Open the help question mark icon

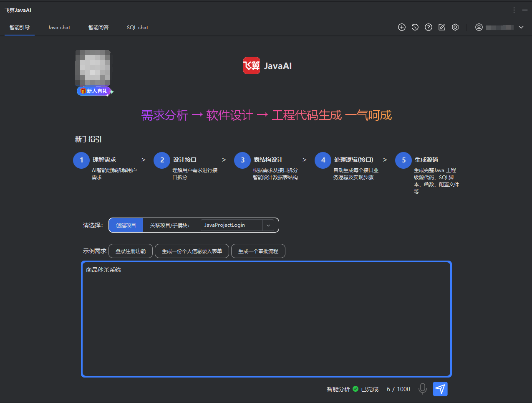click(429, 27)
